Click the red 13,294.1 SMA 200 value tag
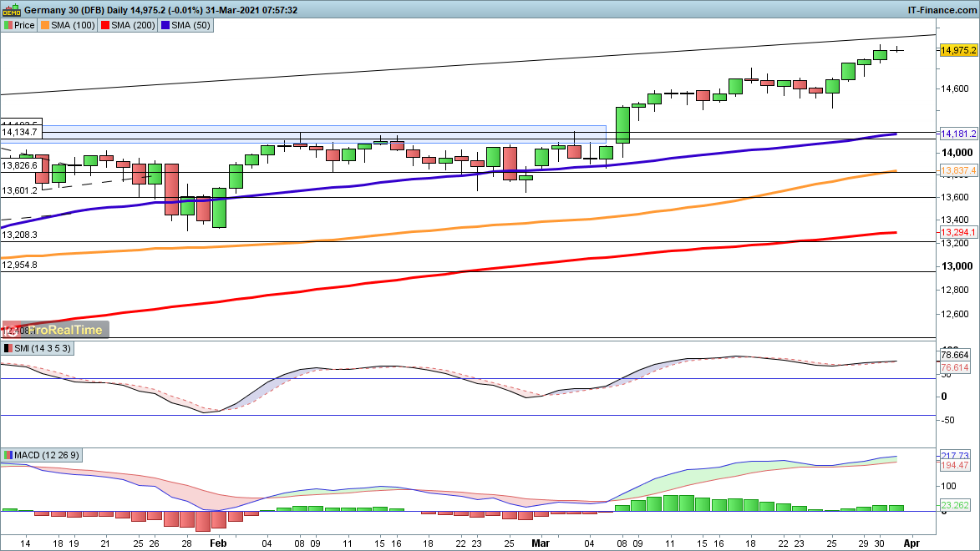This screenshot has height=551, width=980. coord(958,231)
